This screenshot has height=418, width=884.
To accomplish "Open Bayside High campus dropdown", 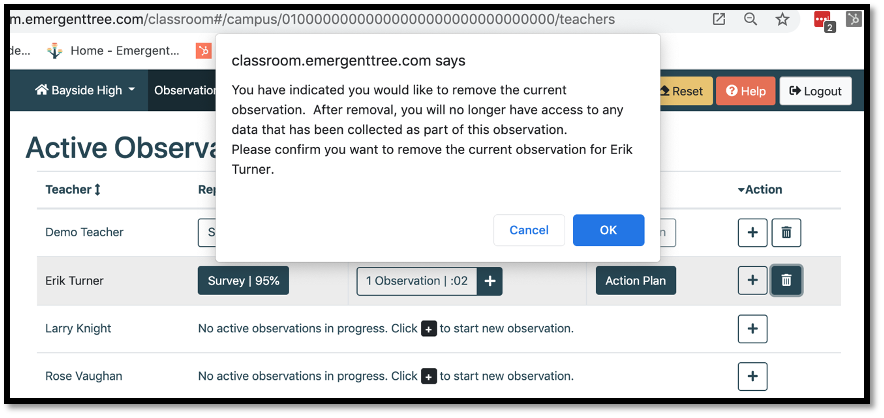I will pyautogui.click(x=85, y=90).
